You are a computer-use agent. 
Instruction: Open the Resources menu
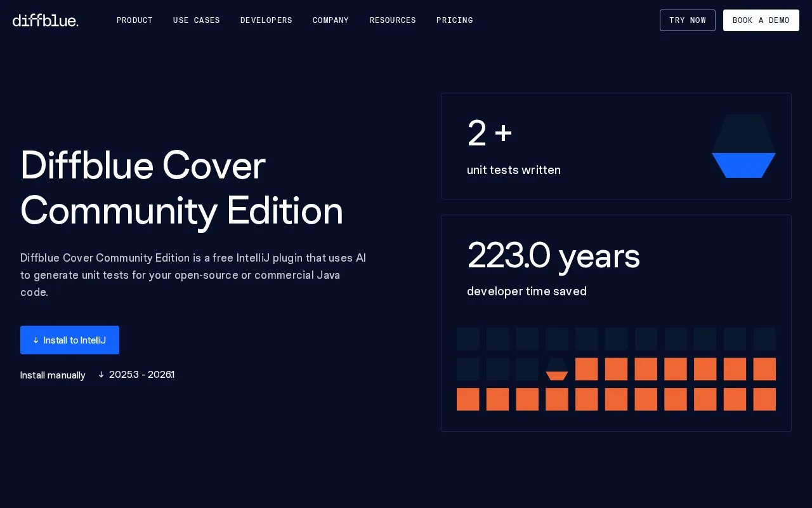coord(393,20)
